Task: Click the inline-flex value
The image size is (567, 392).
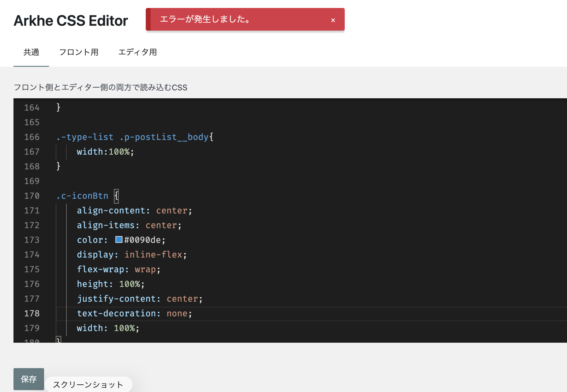Action: pos(153,254)
